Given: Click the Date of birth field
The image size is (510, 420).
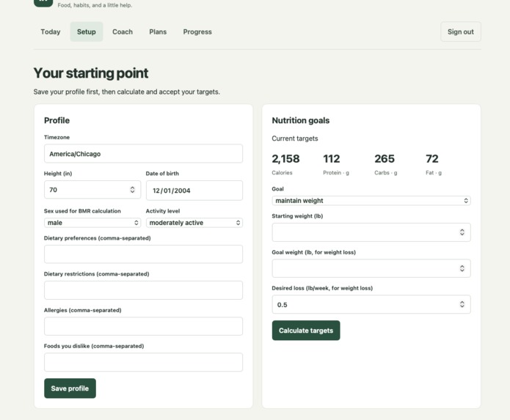Looking at the screenshot, I should click(x=194, y=191).
